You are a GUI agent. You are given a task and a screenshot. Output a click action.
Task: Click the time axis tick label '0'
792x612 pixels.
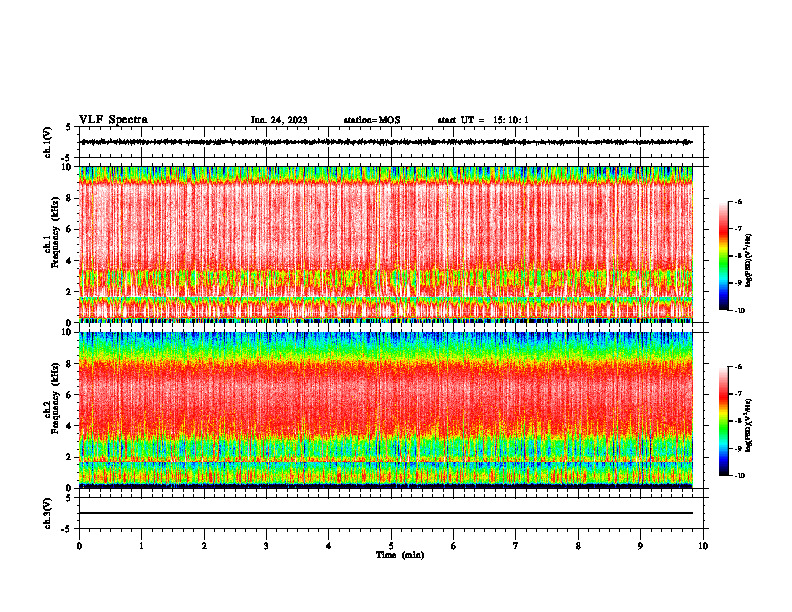[79, 546]
